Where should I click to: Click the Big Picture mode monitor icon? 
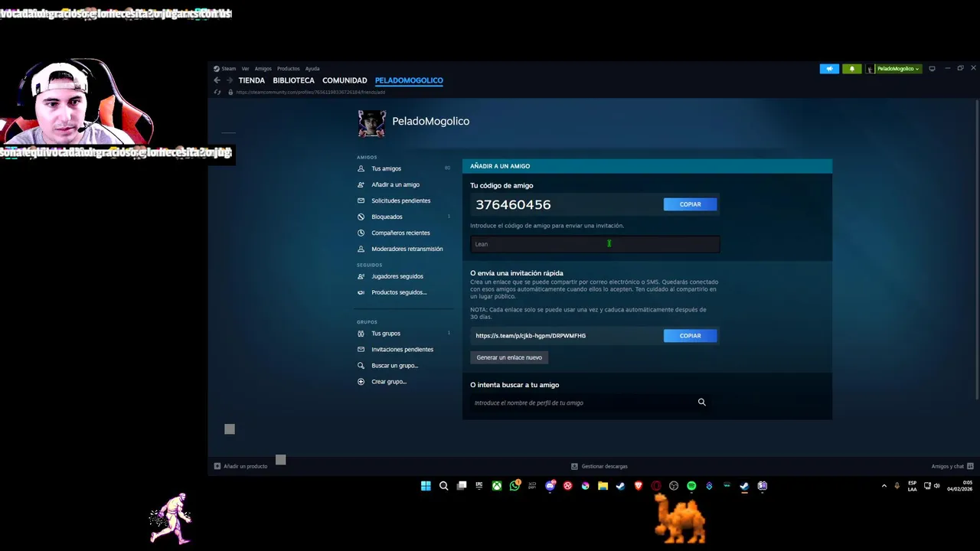pos(932,69)
